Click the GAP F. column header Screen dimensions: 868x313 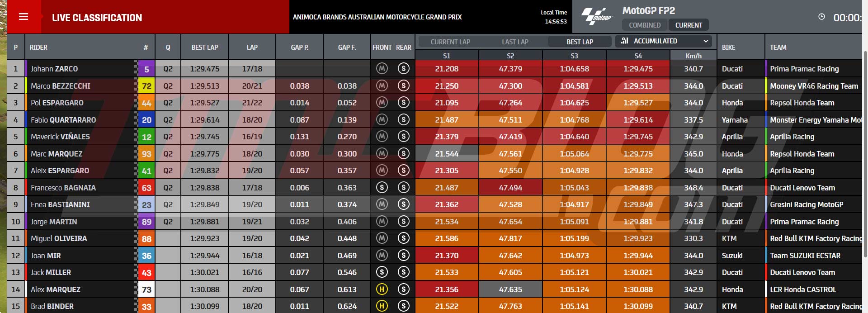pyautogui.click(x=347, y=47)
